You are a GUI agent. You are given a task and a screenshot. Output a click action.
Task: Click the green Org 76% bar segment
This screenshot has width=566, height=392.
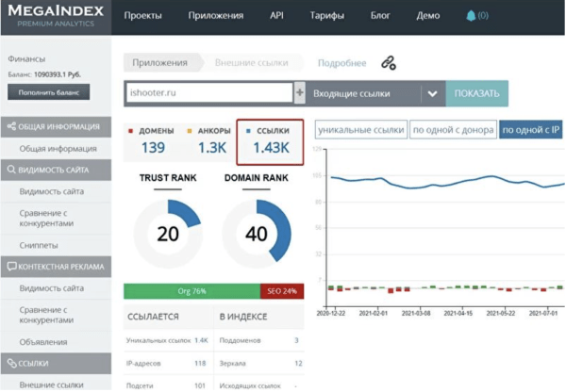[x=191, y=291]
